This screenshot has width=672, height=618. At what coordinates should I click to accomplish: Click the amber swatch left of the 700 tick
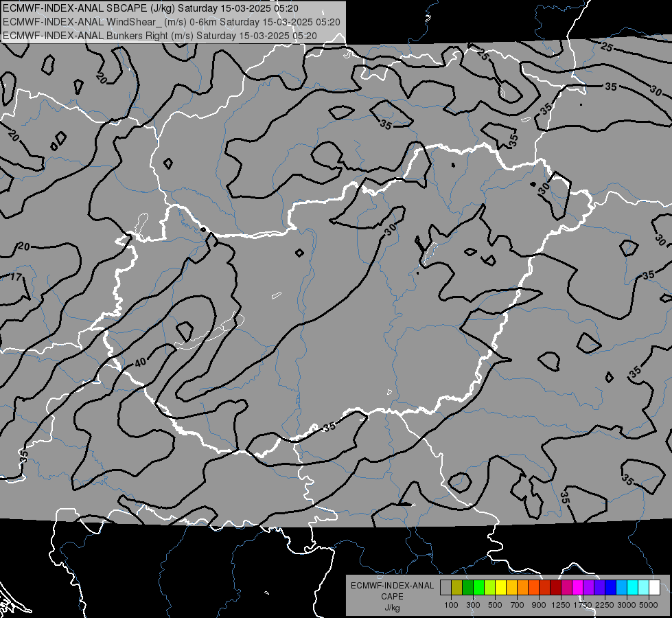(x=511, y=587)
